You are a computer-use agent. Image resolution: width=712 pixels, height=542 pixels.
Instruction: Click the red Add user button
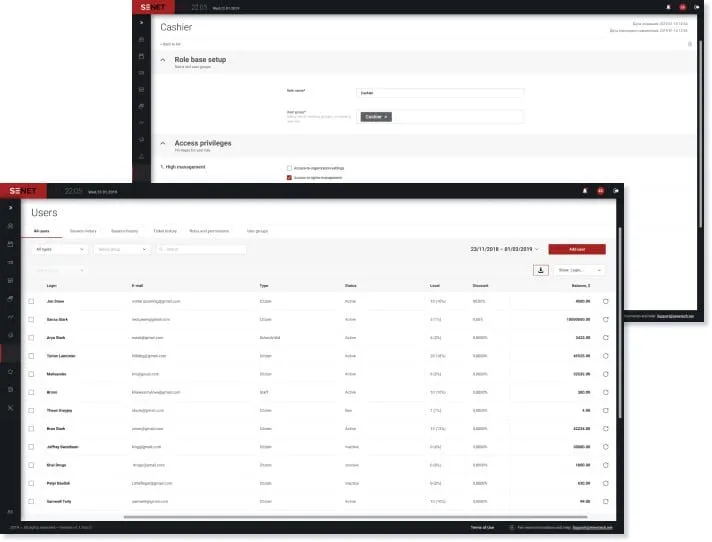[576, 248]
